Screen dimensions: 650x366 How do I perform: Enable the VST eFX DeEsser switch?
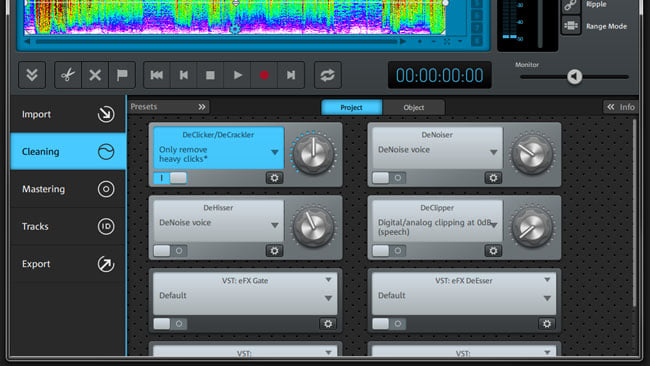coord(389,324)
